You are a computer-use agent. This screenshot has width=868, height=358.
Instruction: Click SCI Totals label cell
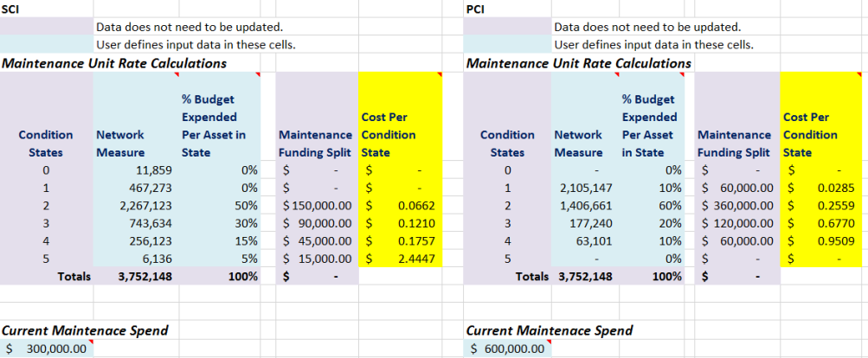[47, 276]
